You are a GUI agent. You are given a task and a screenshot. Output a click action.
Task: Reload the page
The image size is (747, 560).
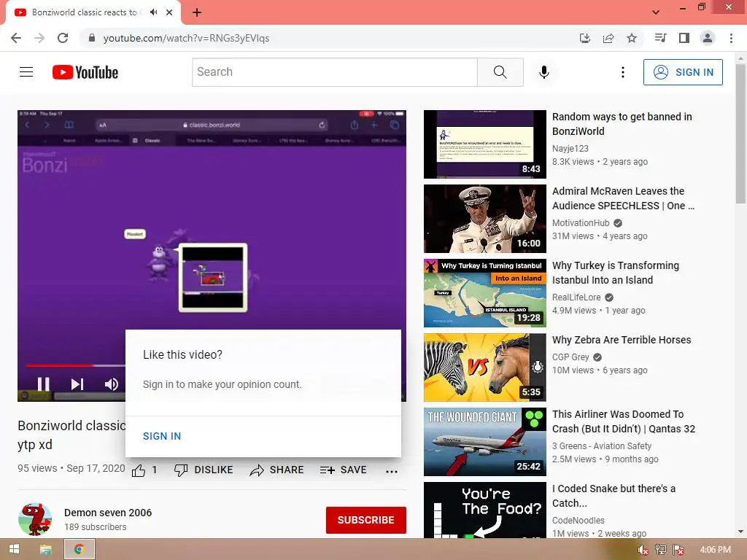tap(63, 38)
